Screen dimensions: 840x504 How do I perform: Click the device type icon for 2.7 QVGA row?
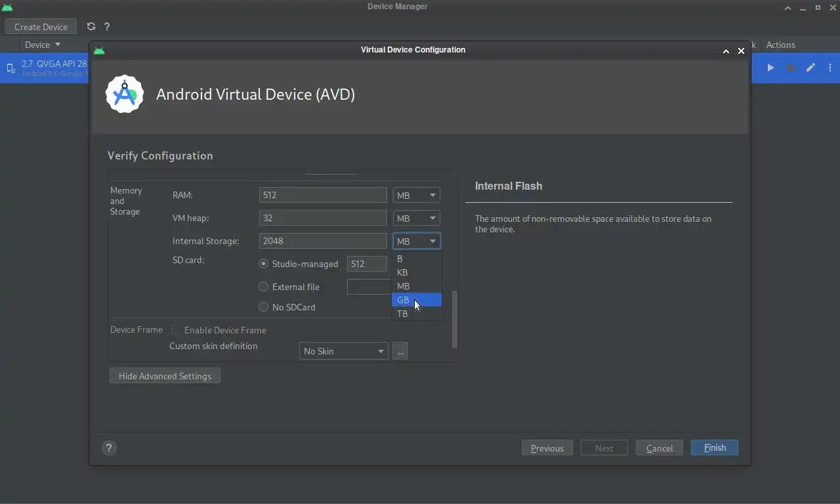10,68
